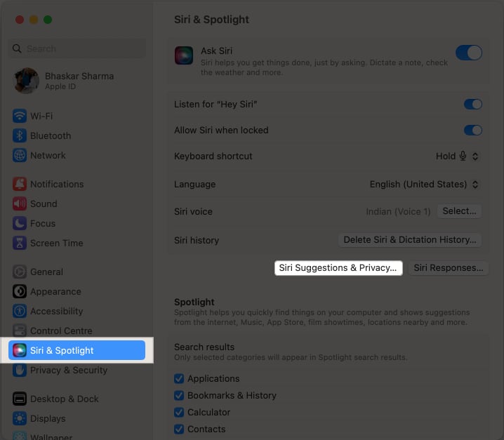Select Privacy & Security in sidebar

(x=77, y=370)
